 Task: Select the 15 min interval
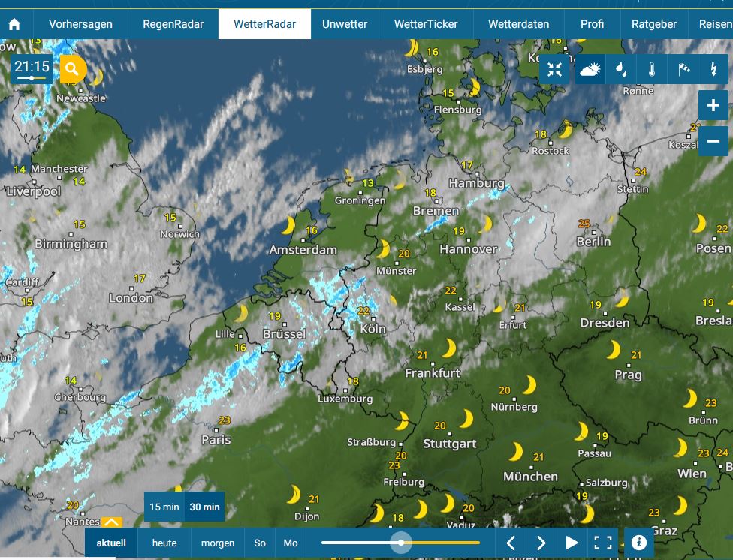[164, 507]
